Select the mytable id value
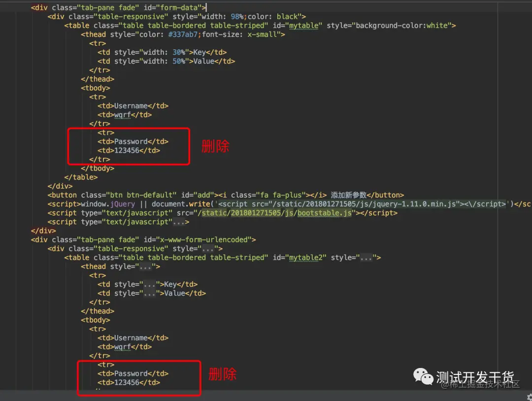 (303, 26)
